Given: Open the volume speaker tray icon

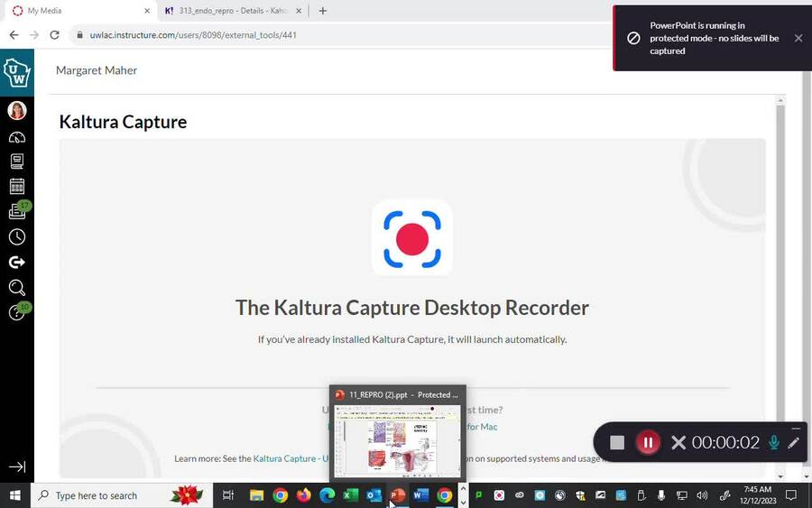Looking at the screenshot, I should 702,495.
